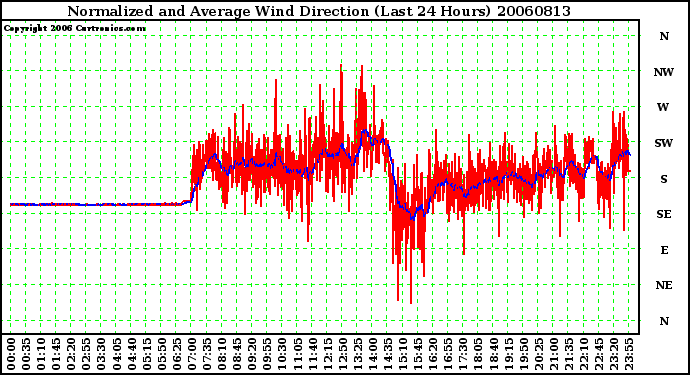This screenshot has height=375, width=690.
Task: Click the 01:45 time axis label
Action: tap(56, 354)
